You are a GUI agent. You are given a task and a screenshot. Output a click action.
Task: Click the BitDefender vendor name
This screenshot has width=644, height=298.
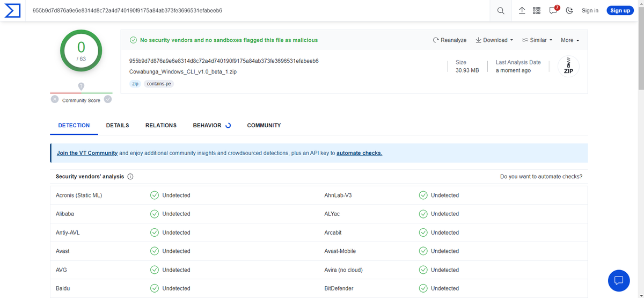pos(340,288)
